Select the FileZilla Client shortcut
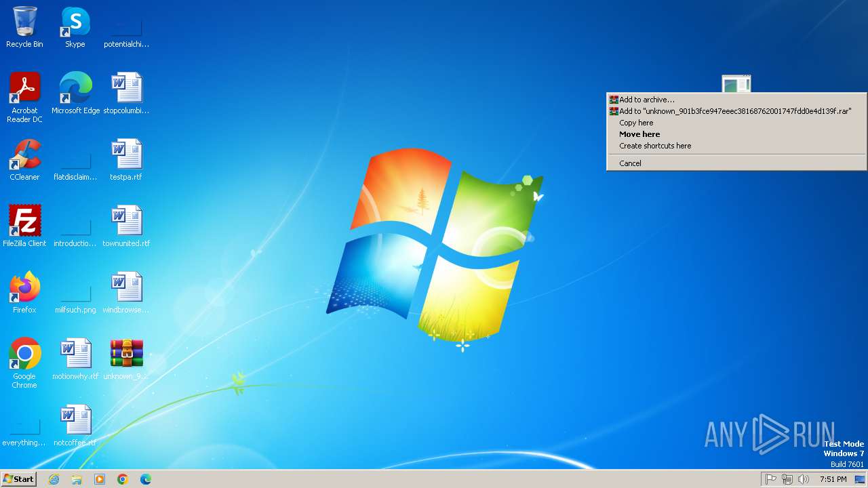The width and height of the screenshot is (868, 488). (24, 226)
